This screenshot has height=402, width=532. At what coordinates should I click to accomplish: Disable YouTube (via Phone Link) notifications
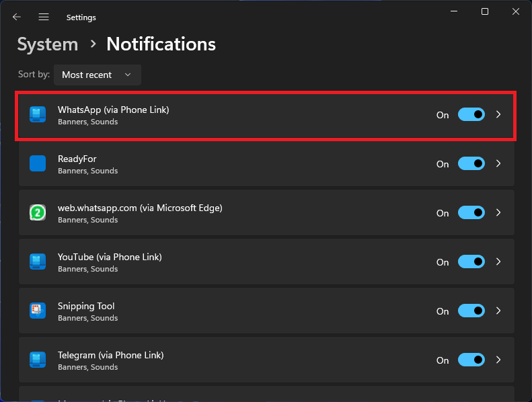[471, 262]
